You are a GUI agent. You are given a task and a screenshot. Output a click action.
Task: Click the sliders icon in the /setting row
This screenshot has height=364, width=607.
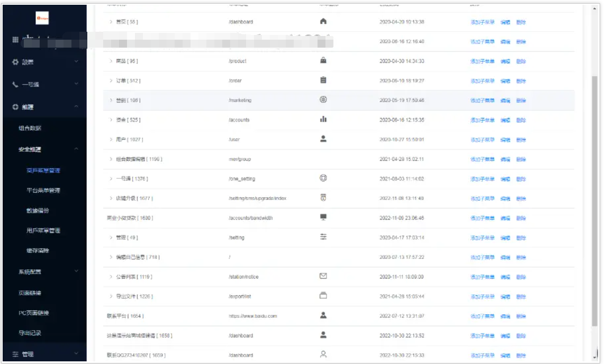pos(323,237)
